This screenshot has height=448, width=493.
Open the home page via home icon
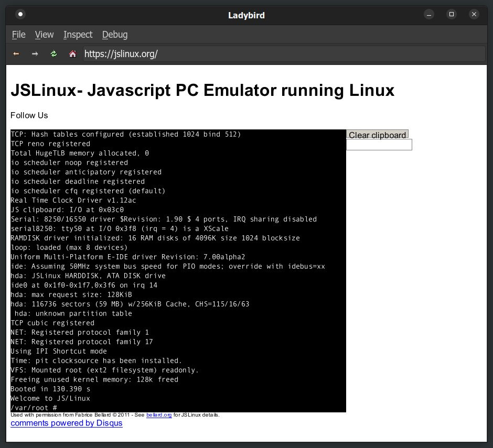[72, 53]
